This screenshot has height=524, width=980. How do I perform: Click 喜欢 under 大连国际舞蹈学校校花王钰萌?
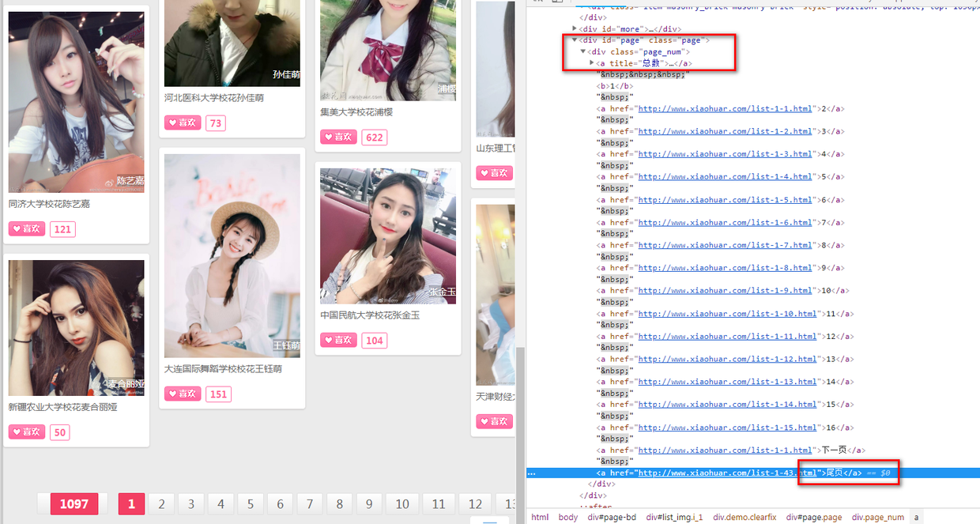coord(183,394)
